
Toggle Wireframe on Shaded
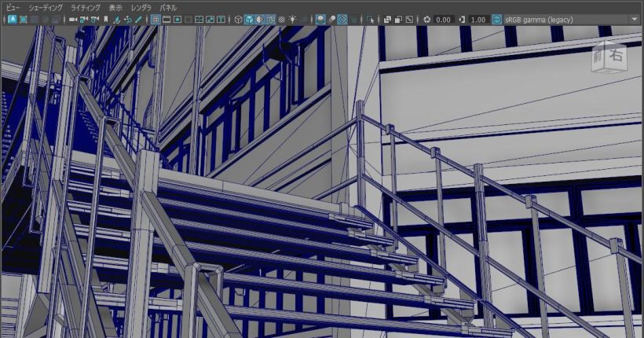(x=271, y=20)
